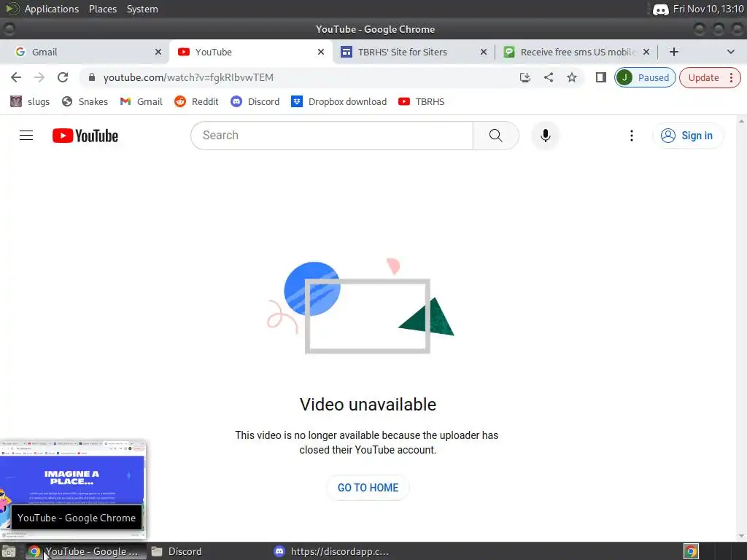Click YouTube - Google Chrome taskbar button

[86, 551]
